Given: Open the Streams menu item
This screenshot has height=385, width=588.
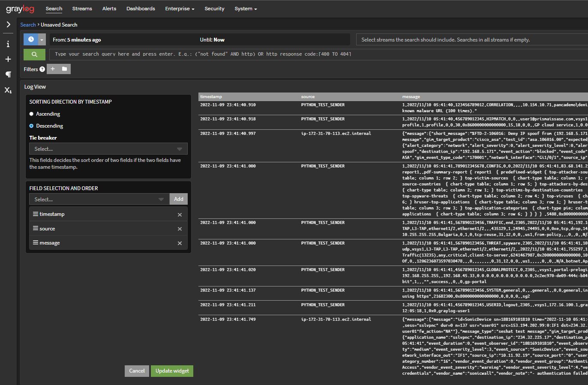Looking at the screenshot, I should 82,9.
